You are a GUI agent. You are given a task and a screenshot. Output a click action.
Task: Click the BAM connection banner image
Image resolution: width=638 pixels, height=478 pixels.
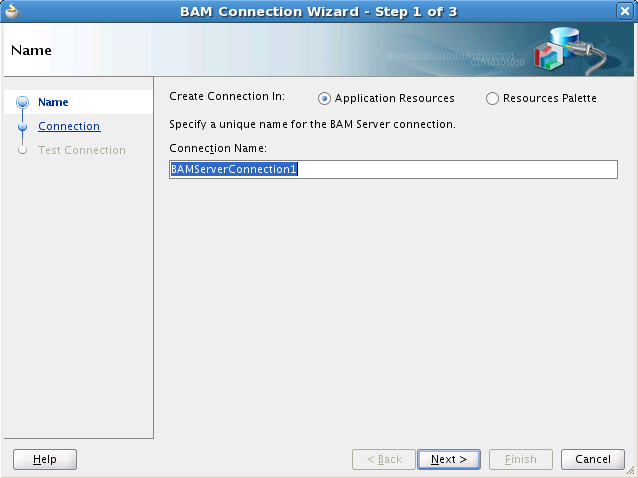pos(570,50)
